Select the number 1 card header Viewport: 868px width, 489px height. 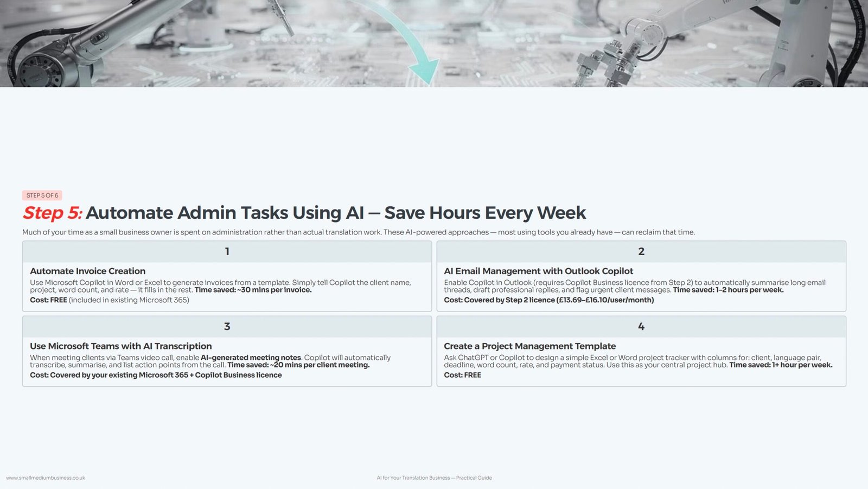click(x=227, y=252)
